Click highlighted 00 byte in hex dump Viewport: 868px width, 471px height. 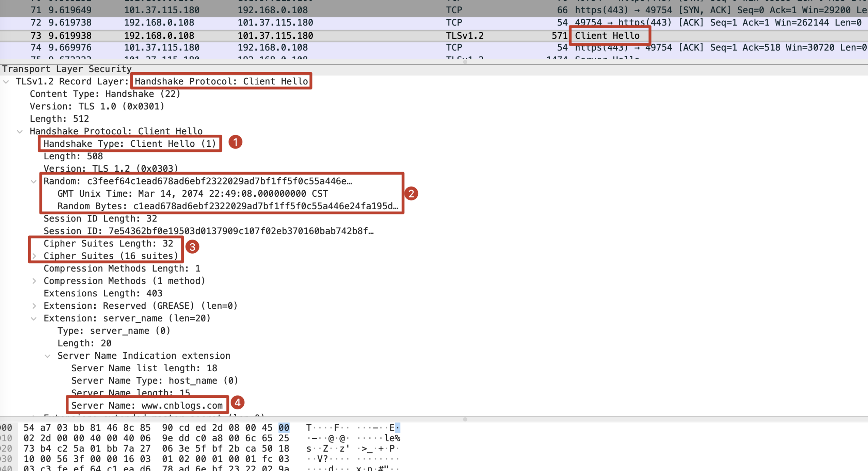(284, 428)
